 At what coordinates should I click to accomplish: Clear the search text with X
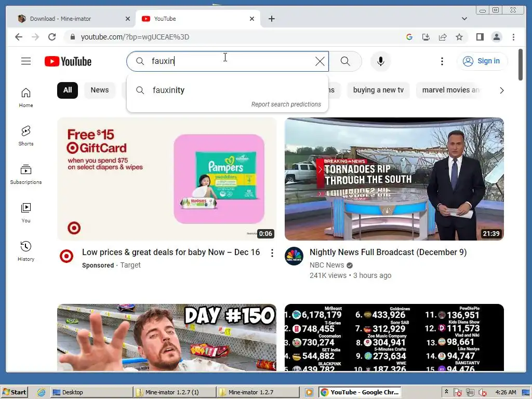(x=320, y=61)
